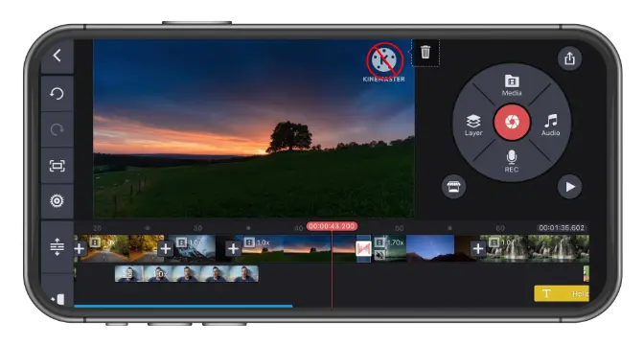
Task: Undo the last edit
Action: point(57,94)
